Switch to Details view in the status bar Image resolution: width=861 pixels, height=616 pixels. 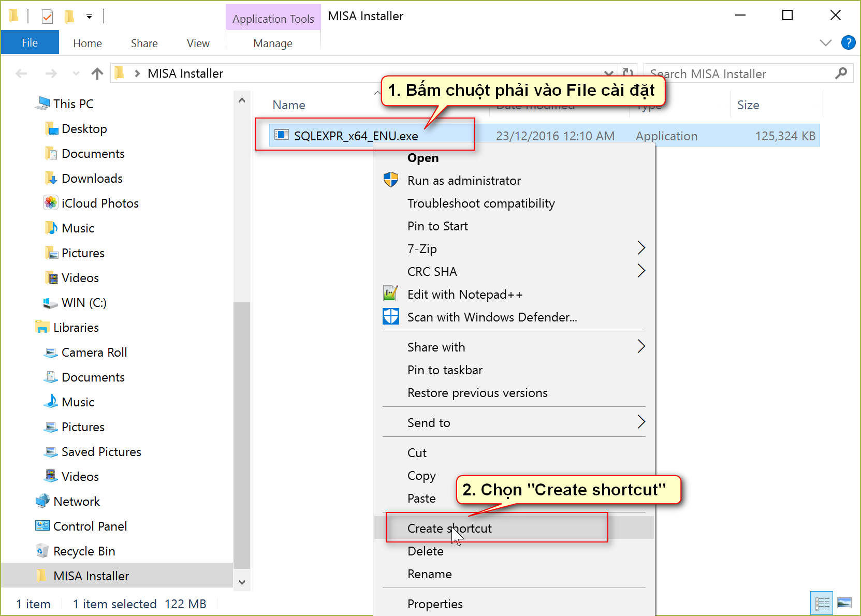pos(822,603)
